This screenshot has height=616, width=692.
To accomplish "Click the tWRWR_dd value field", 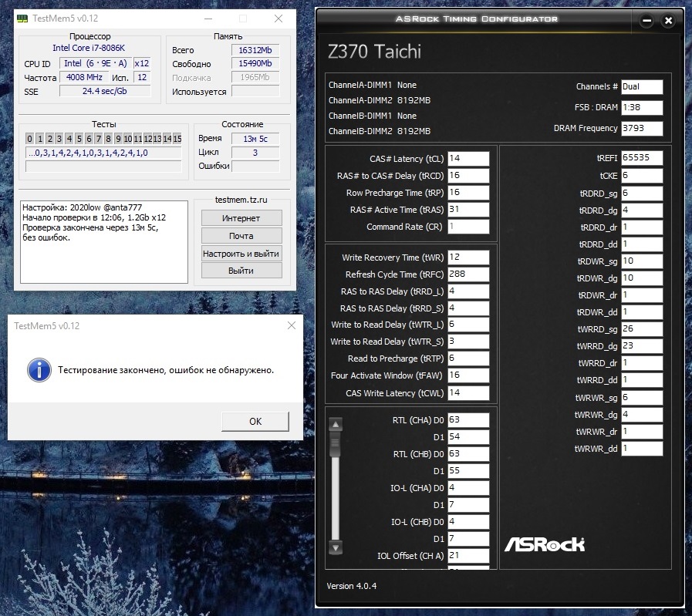I will click(642, 449).
